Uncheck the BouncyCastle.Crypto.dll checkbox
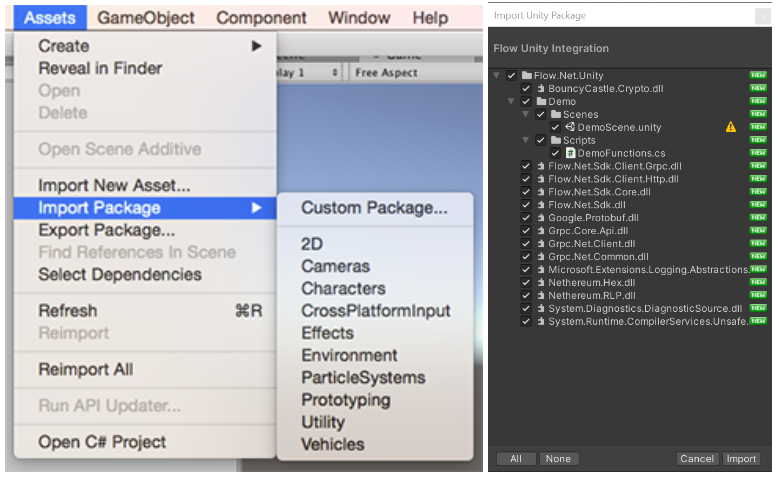This screenshot has height=478, width=779. pos(526,88)
